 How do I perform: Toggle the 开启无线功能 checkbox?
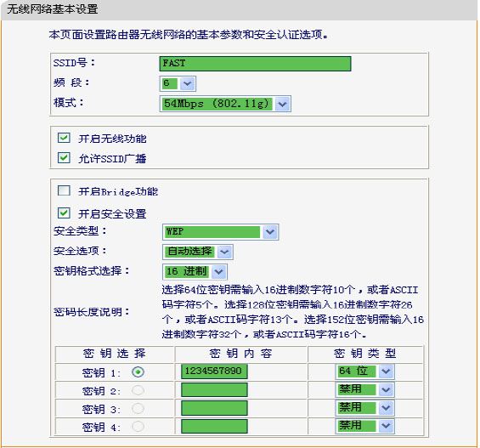point(64,138)
